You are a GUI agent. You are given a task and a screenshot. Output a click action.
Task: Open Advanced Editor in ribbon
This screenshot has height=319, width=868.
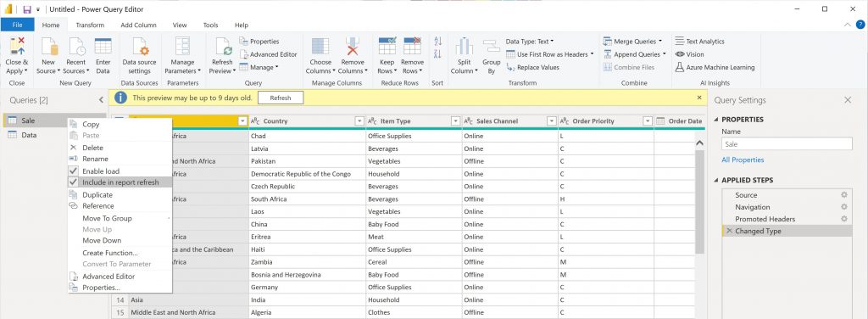pos(269,54)
